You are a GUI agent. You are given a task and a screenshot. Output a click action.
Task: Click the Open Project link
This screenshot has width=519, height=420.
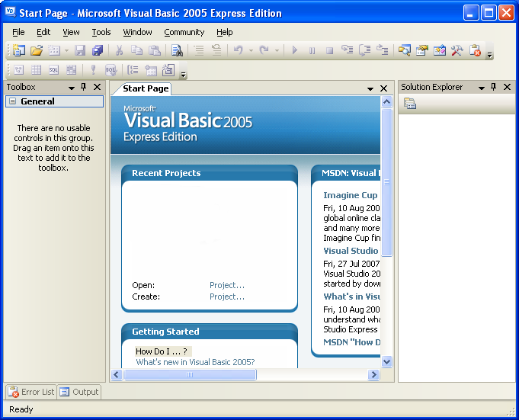tap(227, 285)
